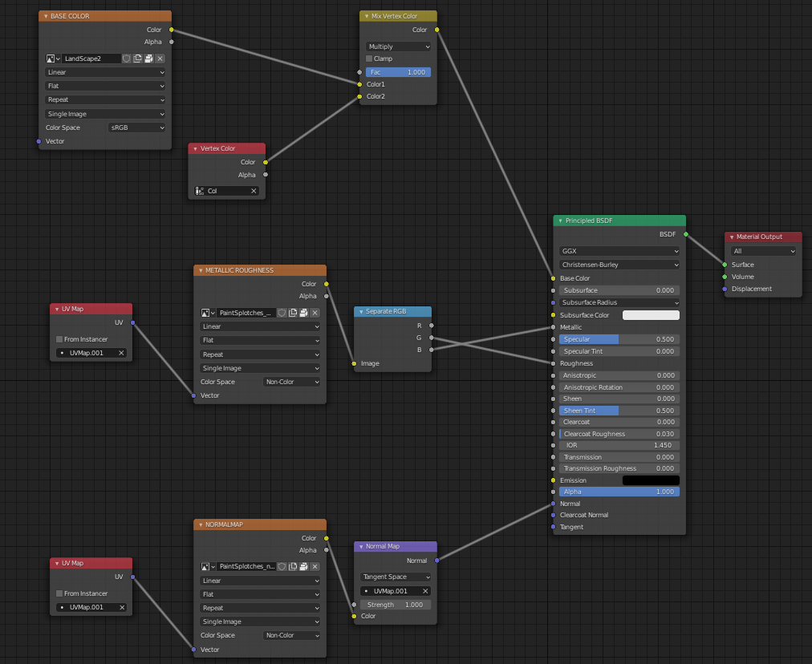Click the Subsurface Color swatch

point(651,314)
